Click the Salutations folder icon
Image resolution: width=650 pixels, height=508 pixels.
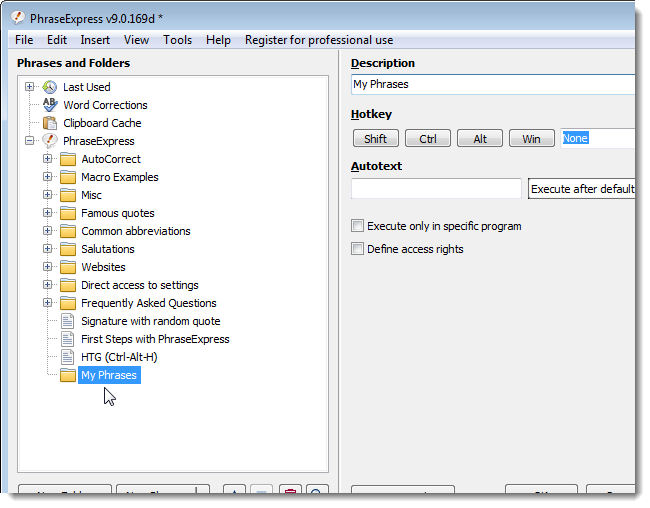(68, 249)
